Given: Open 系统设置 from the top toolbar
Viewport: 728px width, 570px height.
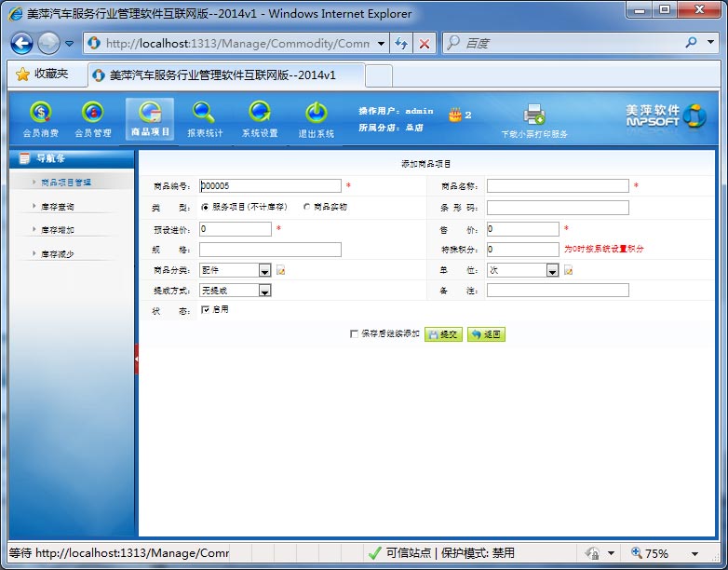Looking at the screenshot, I should pos(260,114).
